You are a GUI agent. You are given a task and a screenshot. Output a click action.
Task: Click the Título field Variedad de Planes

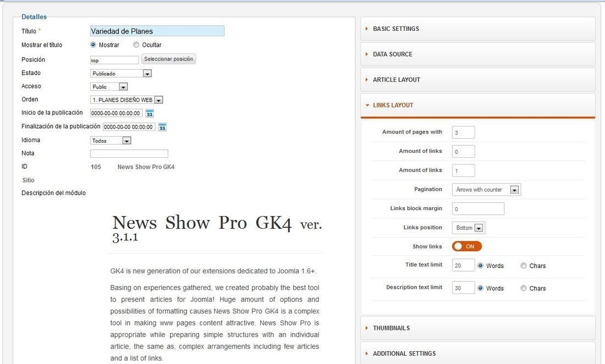(x=157, y=31)
